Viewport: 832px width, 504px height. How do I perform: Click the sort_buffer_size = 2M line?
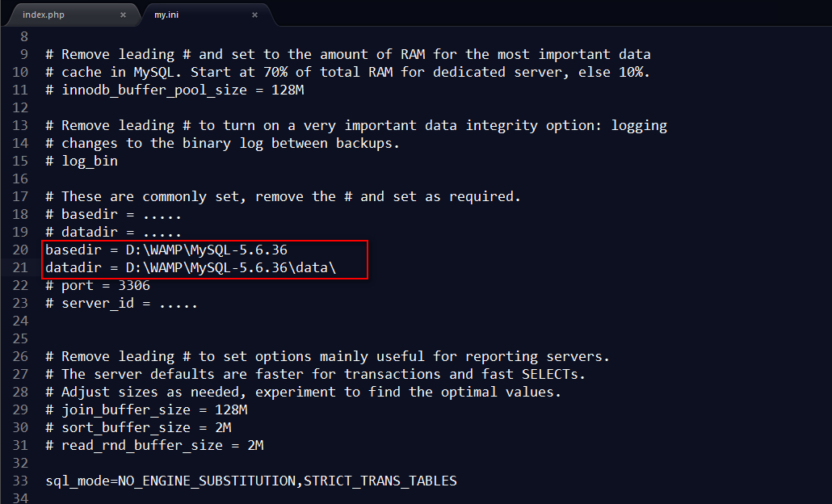(x=138, y=427)
